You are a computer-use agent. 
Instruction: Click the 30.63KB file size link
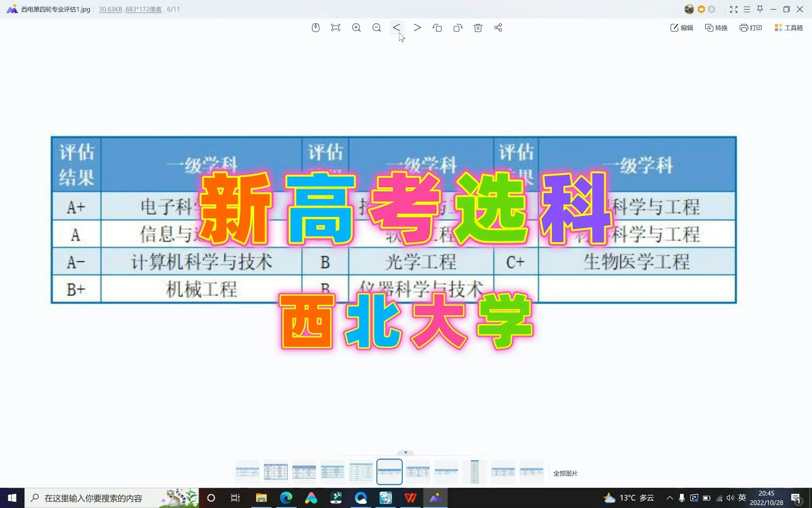[110, 9]
